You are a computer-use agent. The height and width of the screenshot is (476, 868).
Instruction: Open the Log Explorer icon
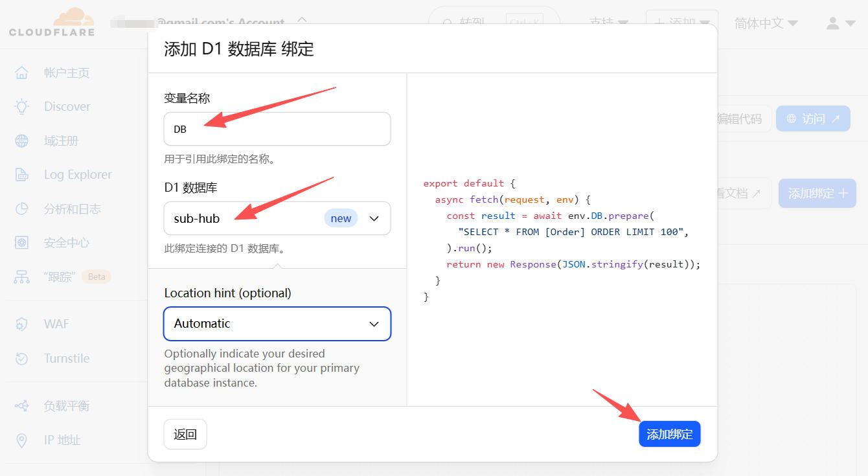22,175
